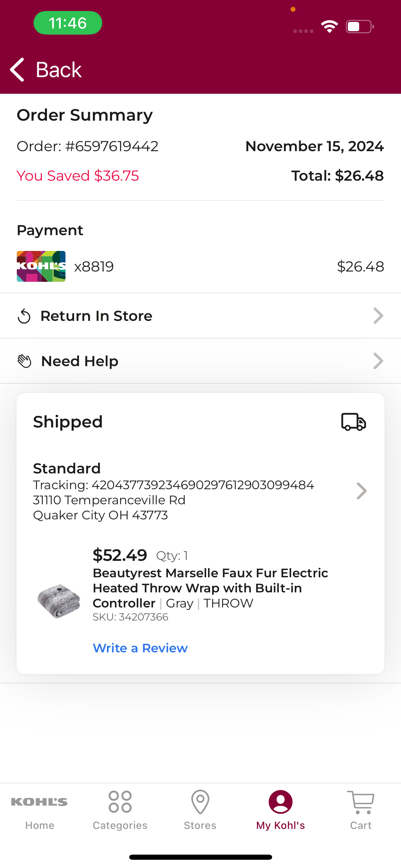Viewport: 401px width, 868px height.
Task: Tap the back chevron arrow icon
Action: click(17, 70)
